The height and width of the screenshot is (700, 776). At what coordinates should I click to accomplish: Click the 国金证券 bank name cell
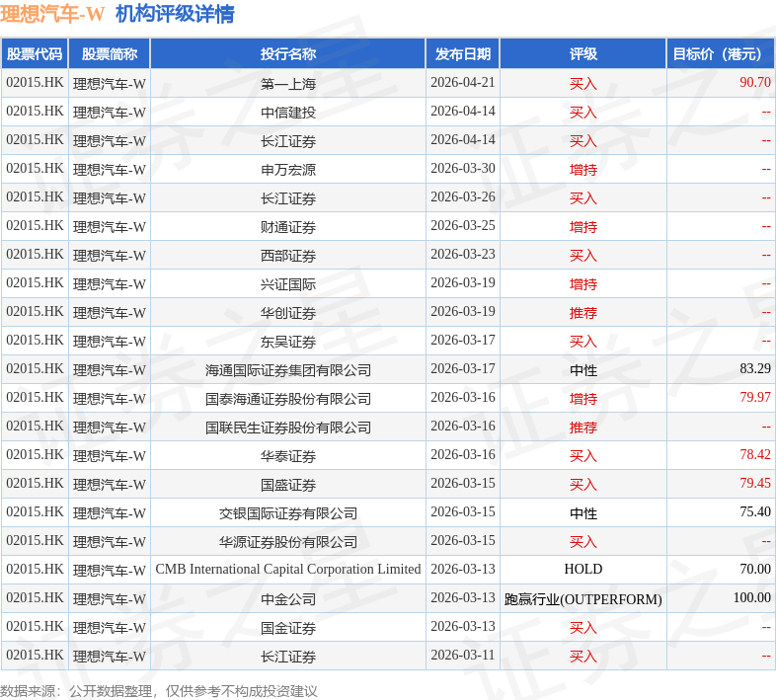288,628
